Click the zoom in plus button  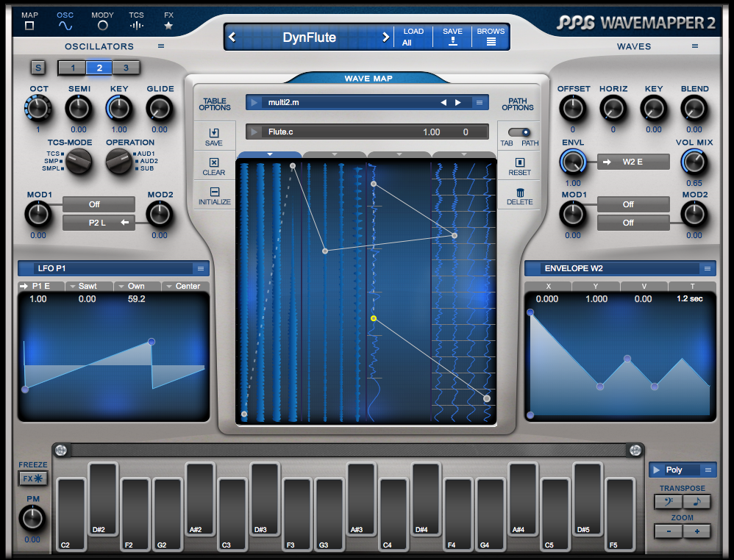tap(696, 531)
